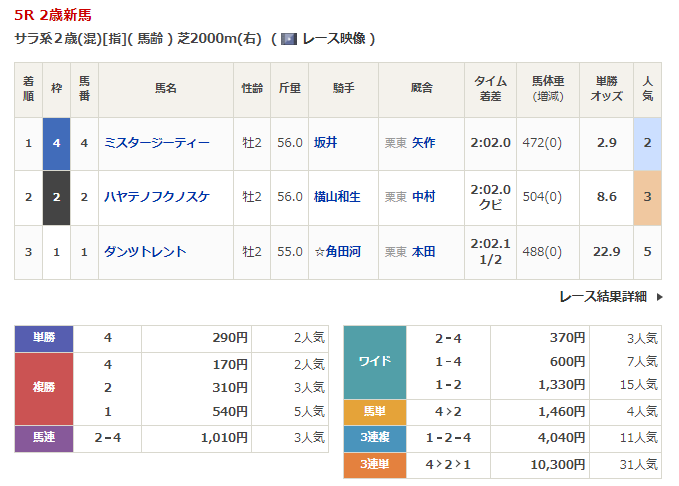Open horse ミスタージーティー page
This screenshot has height=486, width=679.
tap(157, 143)
